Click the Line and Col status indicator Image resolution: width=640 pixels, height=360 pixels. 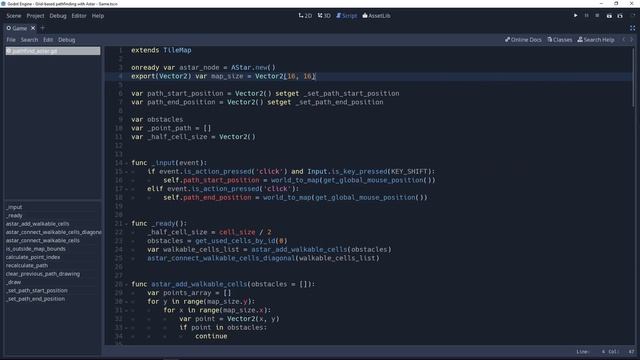pyautogui.click(x=605, y=351)
